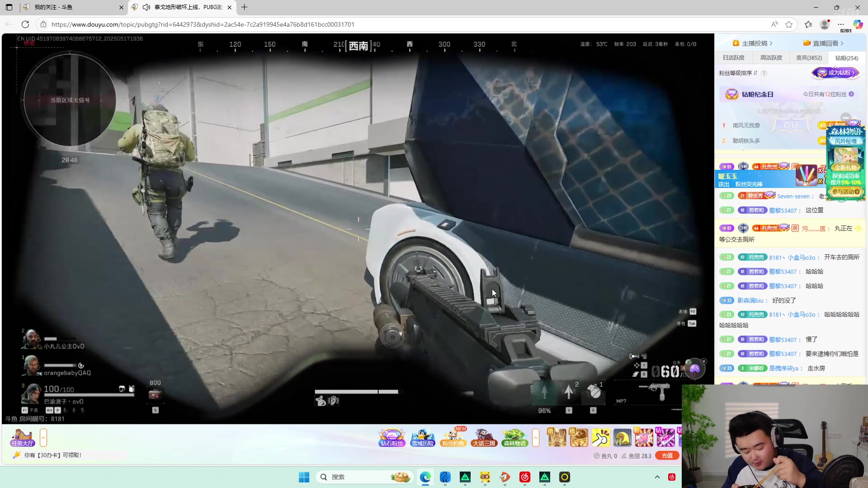This screenshot has width=868, height=488.
Task: Select the 钻粉(254) tab
Action: (847, 58)
